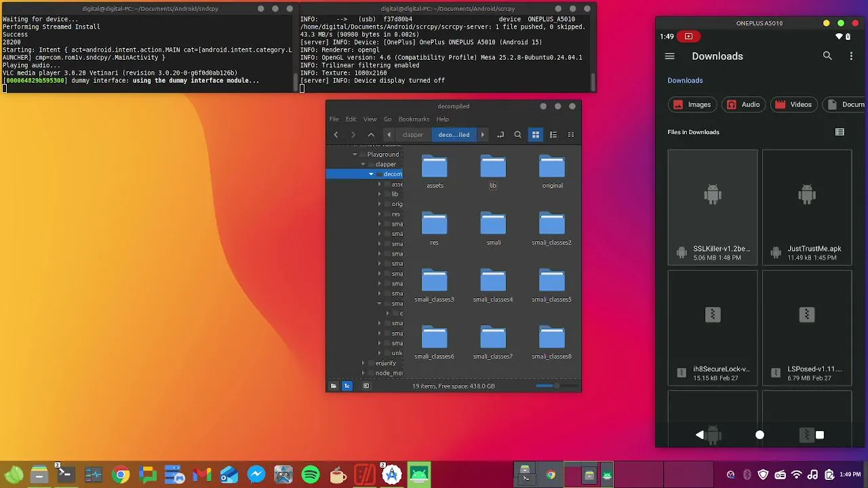Expand the lib tree node in sidebar
The image size is (868, 488).
click(380, 195)
